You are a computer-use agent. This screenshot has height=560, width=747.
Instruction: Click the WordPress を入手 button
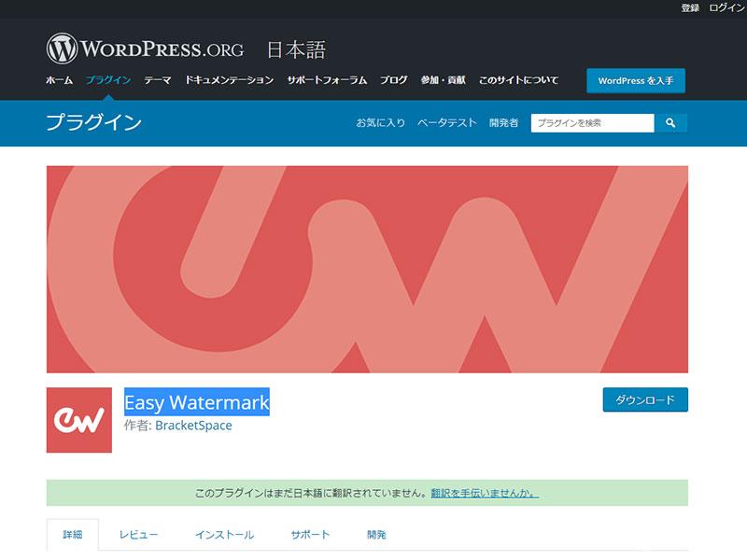tap(635, 80)
